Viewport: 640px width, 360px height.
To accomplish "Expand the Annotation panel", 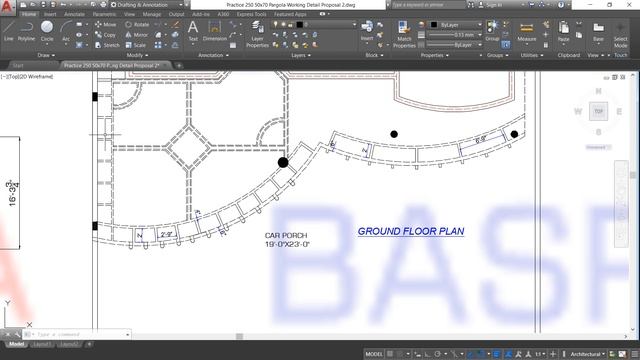I will (x=213, y=55).
